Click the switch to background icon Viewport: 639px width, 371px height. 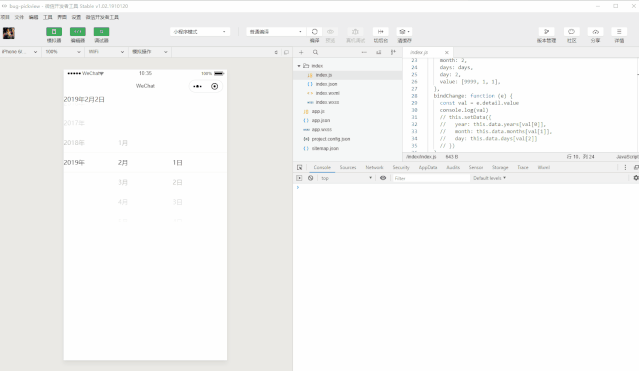tap(381, 32)
